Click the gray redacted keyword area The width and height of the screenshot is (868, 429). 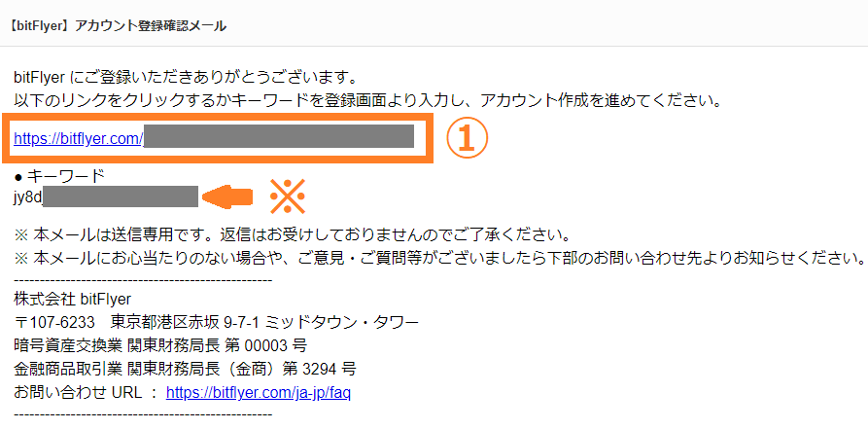click(121, 197)
